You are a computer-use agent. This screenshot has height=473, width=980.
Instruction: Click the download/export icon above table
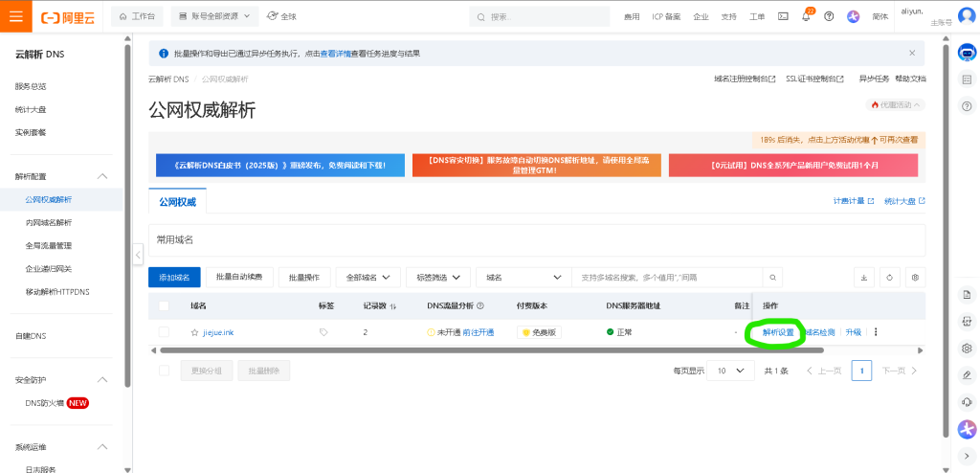pyautogui.click(x=864, y=277)
